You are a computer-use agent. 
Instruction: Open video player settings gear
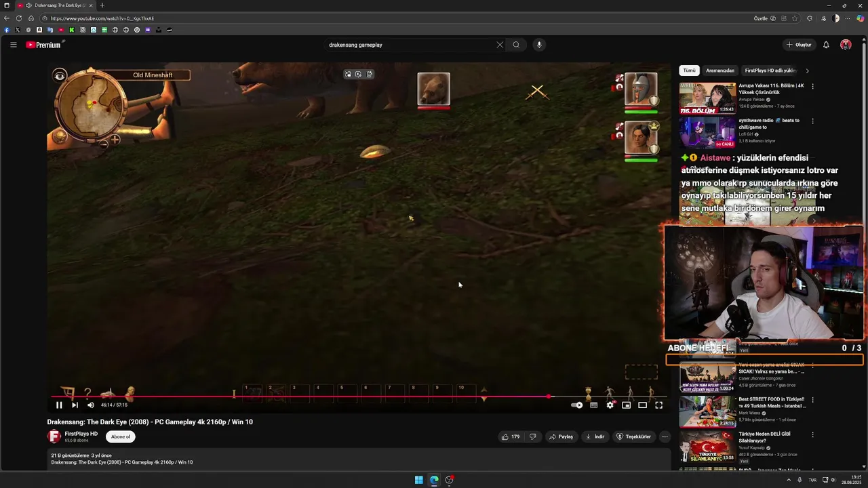[610, 405]
